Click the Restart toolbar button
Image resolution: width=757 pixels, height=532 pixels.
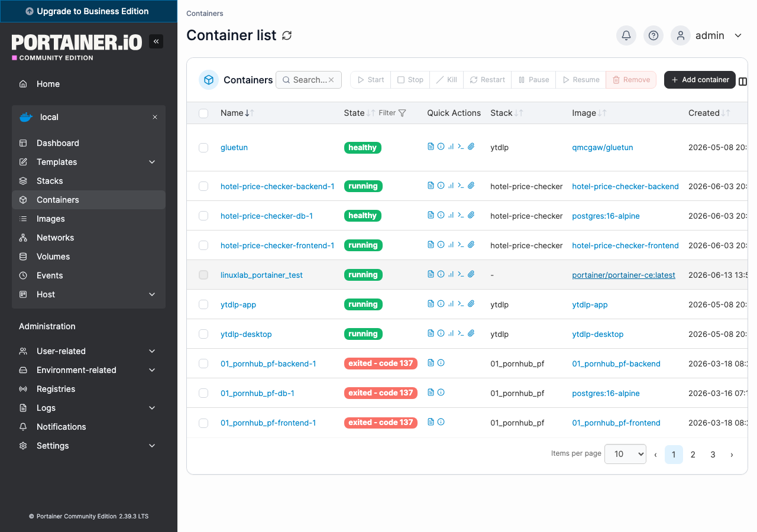pyautogui.click(x=487, y=80)
